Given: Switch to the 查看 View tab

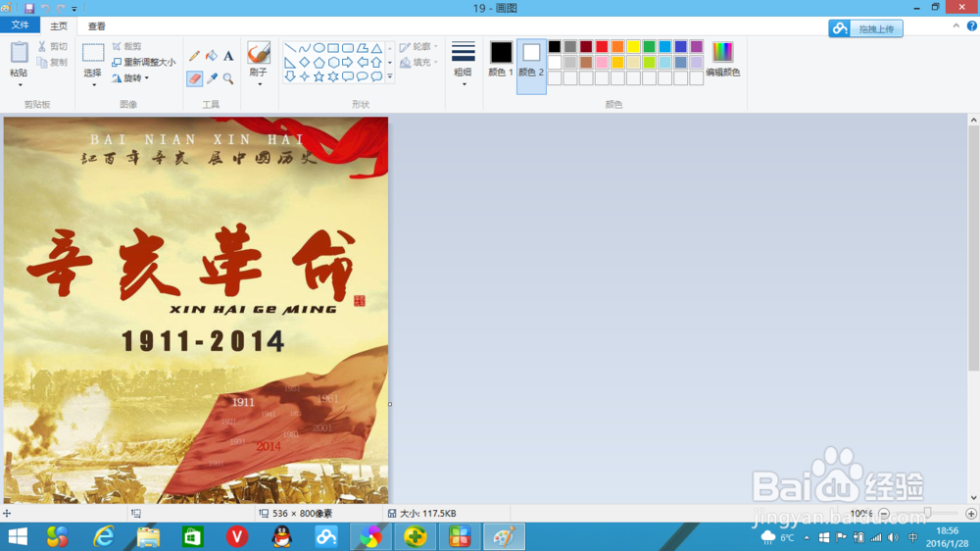Looking at the screenshot, I should pyautogui.click(x=97, y=26).
